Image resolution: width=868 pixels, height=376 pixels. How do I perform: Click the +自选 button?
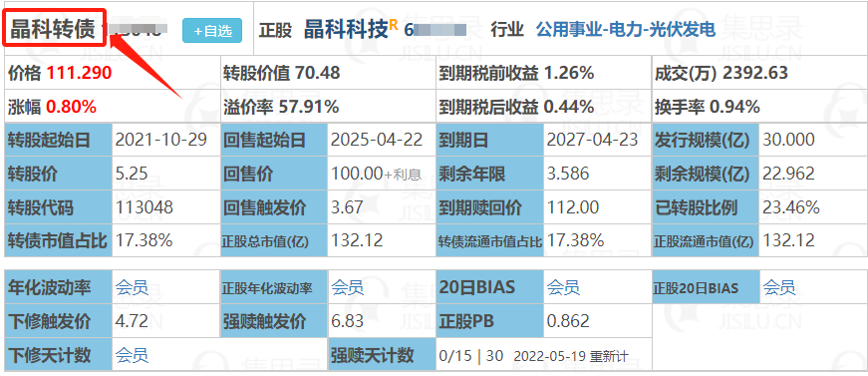click(x=212, y=31)
